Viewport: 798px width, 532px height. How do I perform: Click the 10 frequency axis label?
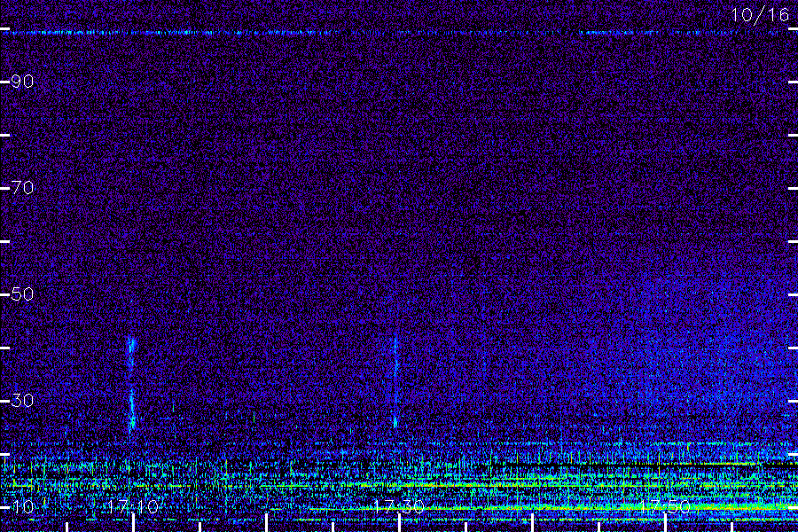click(x=22, y=506)
